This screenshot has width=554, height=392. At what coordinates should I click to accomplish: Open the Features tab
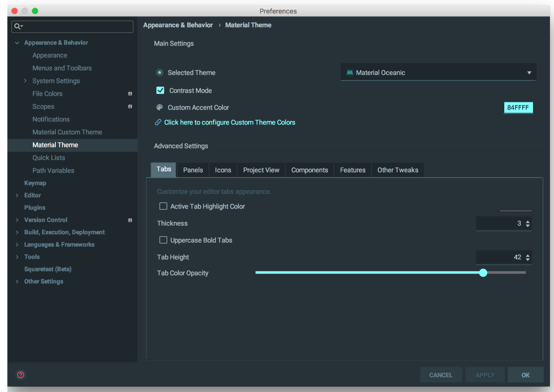(353, 170)
